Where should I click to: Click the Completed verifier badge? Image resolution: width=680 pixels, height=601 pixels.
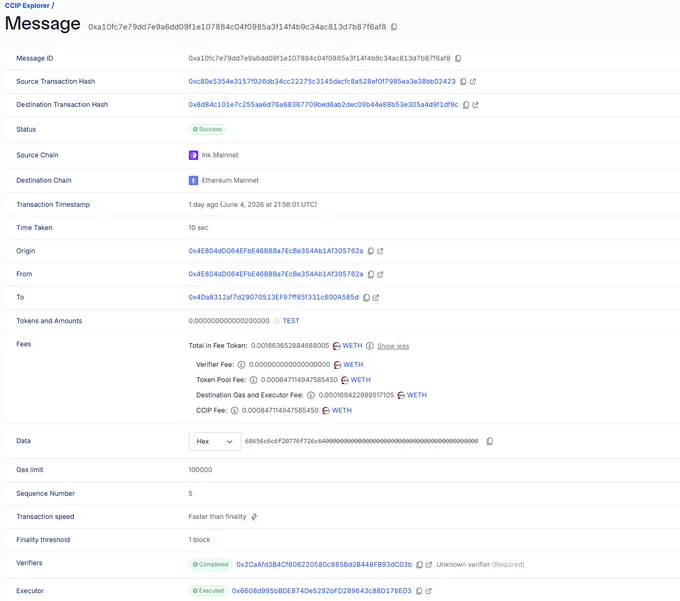[x=210, y=565]
